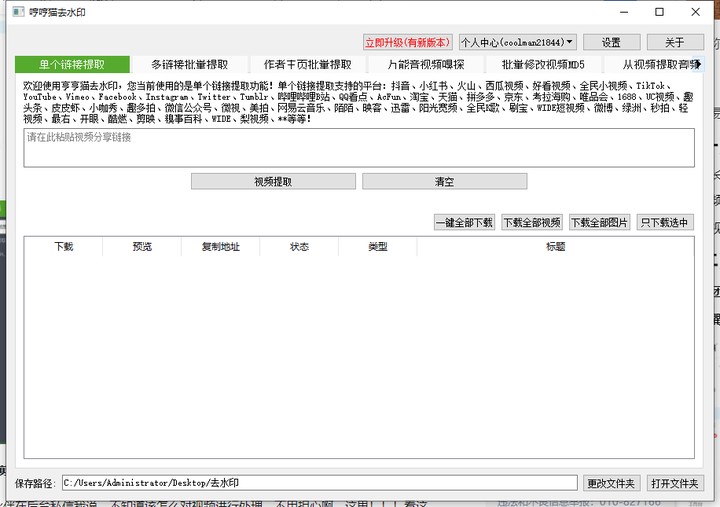Image resolution: width=720 pixels, height=507 pixels.
Task: Click the video share link paste field
Action: pyautogui.click(x=359, y=148)
